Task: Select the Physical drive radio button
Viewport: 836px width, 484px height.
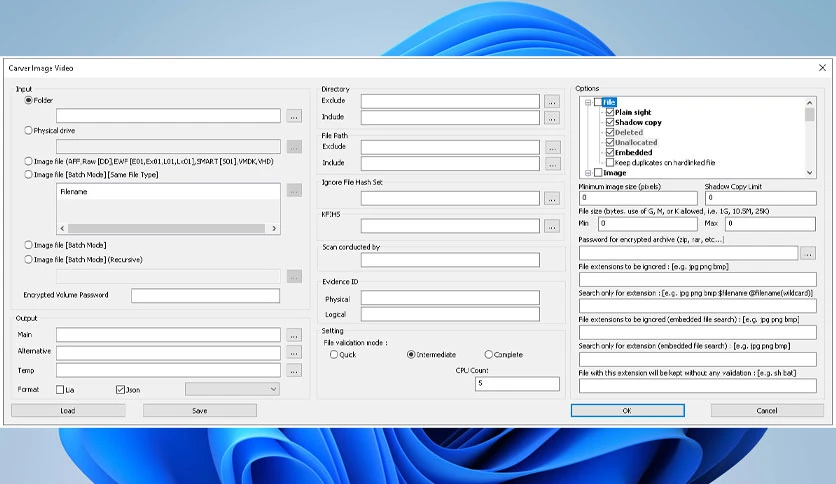Action: click(x=28, y=131)
